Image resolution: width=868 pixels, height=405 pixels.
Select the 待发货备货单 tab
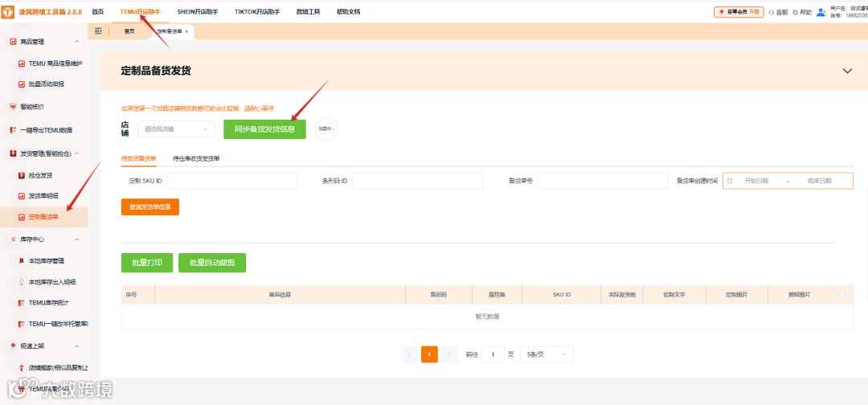pos(138,158)
